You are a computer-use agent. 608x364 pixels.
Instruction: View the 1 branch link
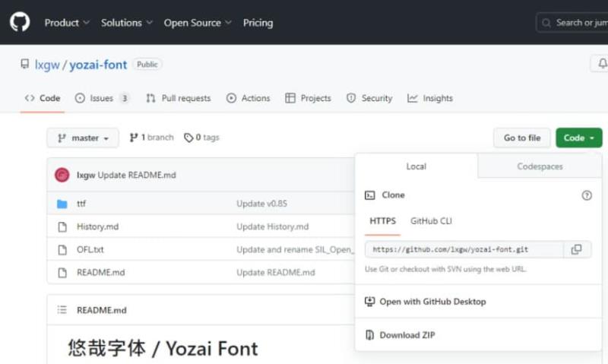click(x=151, y=138)
